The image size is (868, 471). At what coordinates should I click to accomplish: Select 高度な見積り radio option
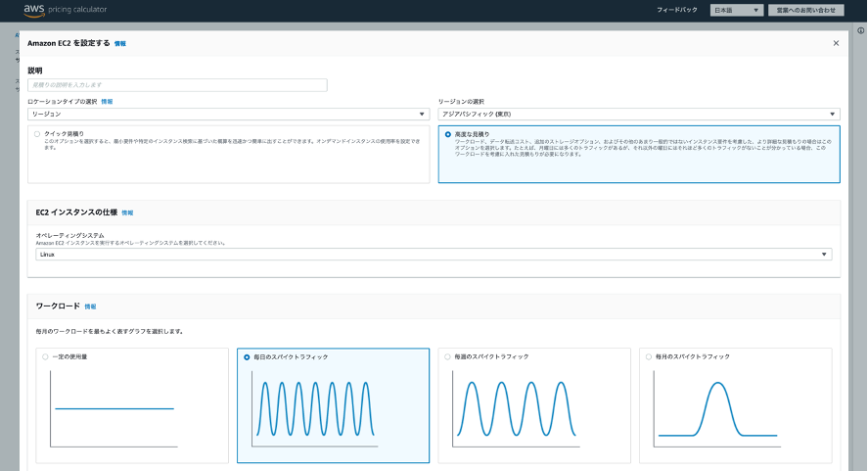[x=448, y=133]
